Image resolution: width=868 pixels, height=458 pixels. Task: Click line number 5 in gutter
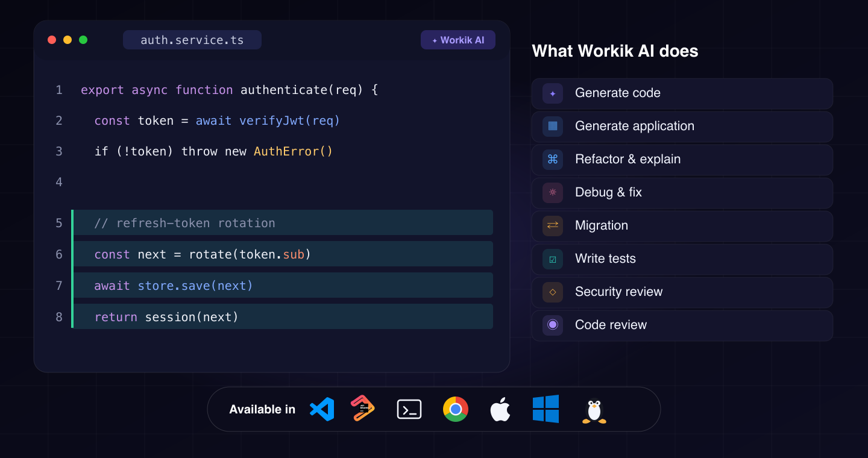point(59,223)
